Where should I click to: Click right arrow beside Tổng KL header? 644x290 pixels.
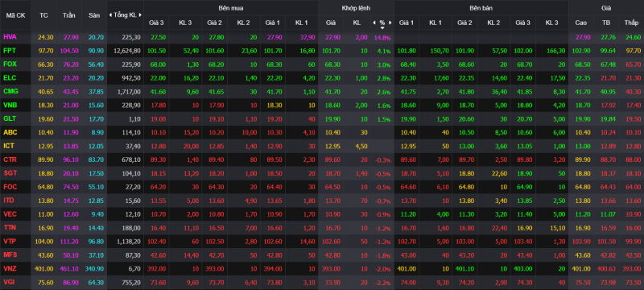(x=140, y=15)
